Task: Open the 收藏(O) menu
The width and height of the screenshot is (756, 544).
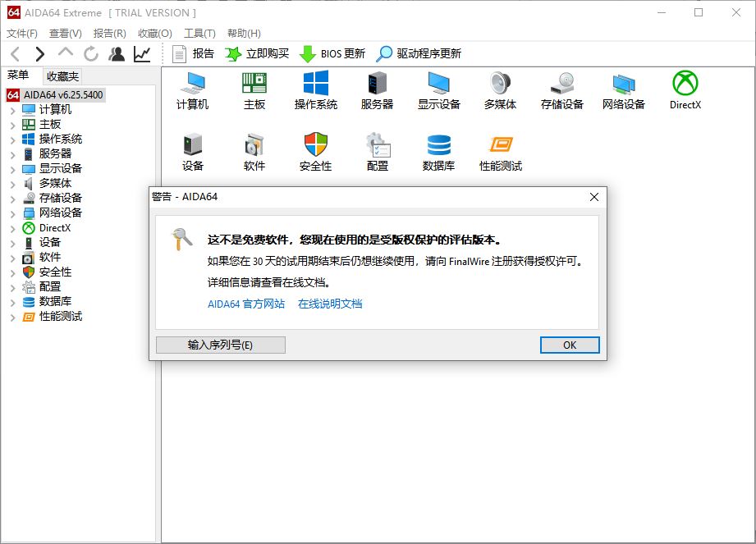Action: tap(155, 34)
